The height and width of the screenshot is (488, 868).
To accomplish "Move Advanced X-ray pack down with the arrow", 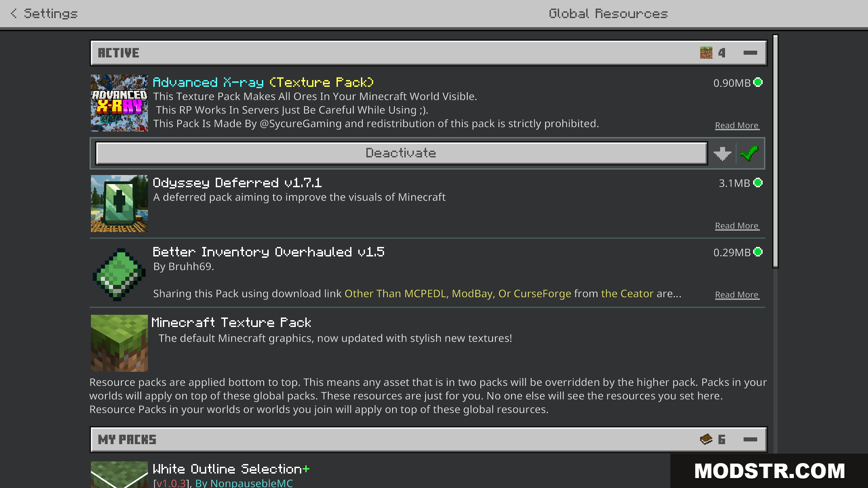I will (722, 154).
